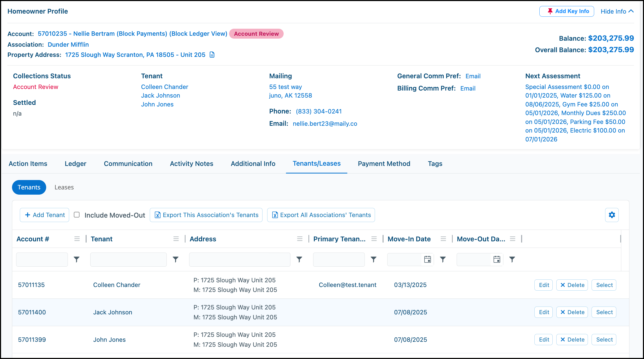Delete tenant Jack Johnson

[572, 312]
